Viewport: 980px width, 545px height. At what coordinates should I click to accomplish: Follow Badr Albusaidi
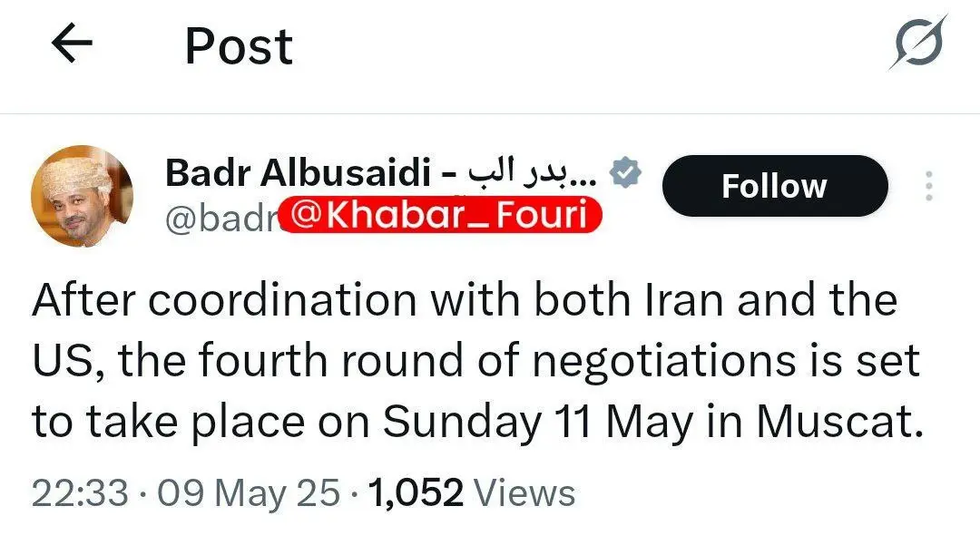[774, 186]
